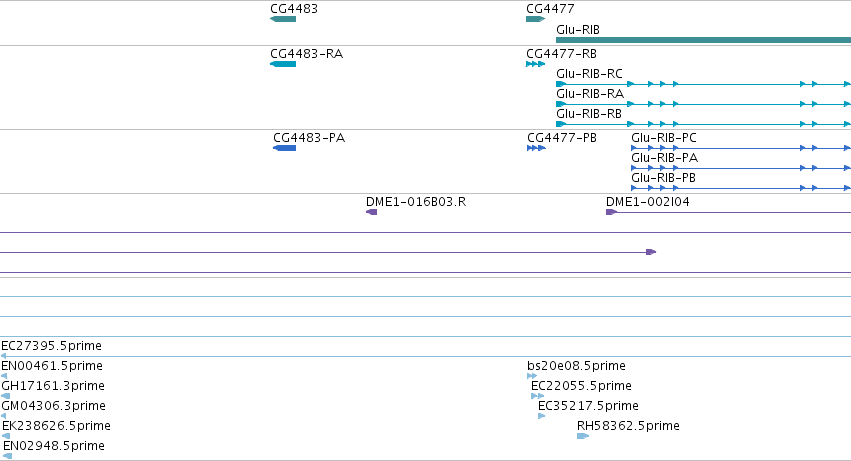Select the GH17161.3prime label
Screen dimensions: 851x461
point(53,386)
